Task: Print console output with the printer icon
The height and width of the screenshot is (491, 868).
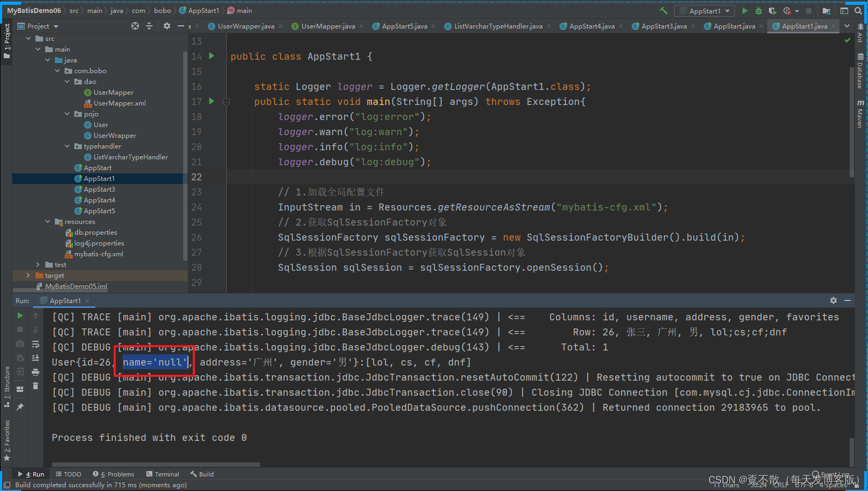Action: coord(36,373)
